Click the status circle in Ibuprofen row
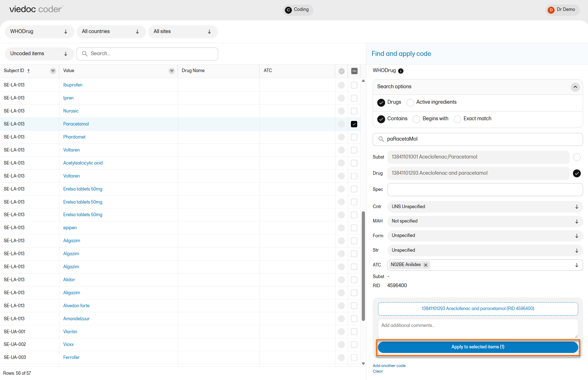 tap(341, 85)
